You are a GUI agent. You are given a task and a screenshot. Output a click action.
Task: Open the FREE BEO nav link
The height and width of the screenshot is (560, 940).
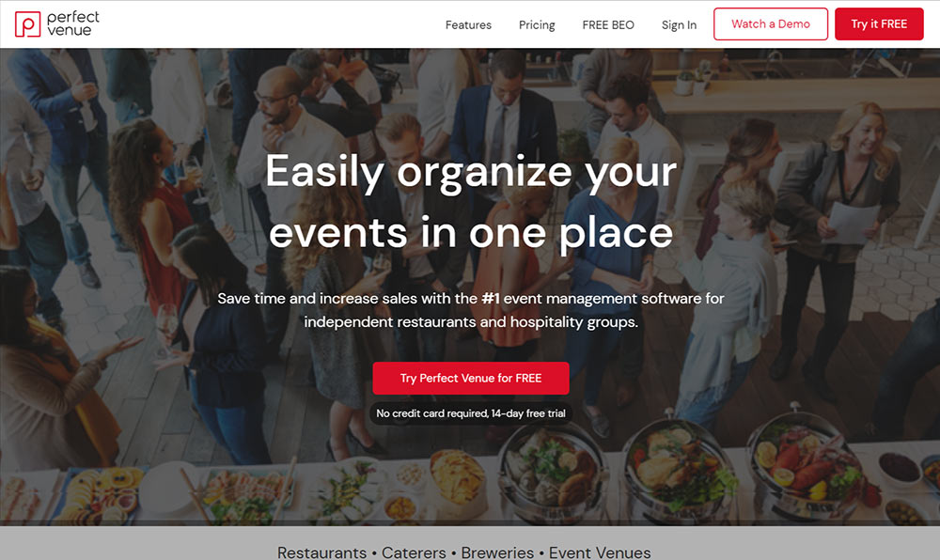pyautogui.click(x=608, y=24)
